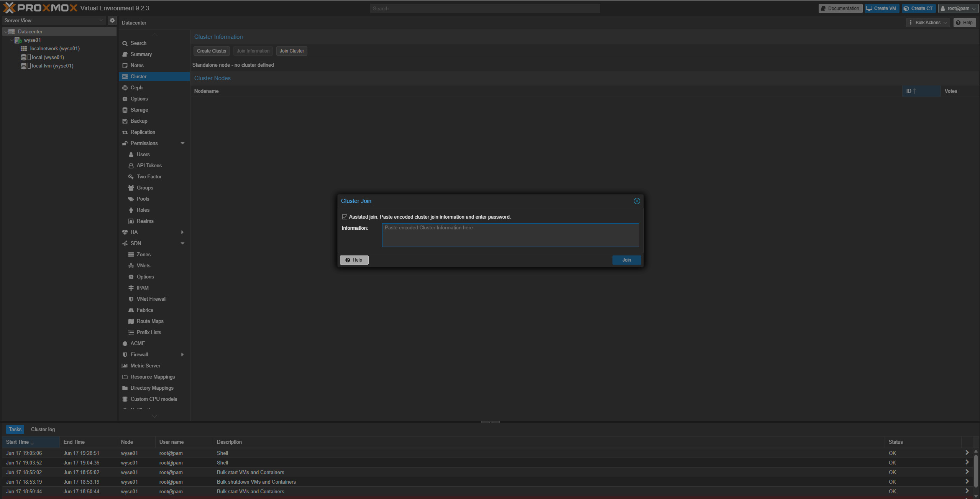The height and width of the screenshot is (499, 980).
Task: Click the Create CT button
Action: coord(919,8)
